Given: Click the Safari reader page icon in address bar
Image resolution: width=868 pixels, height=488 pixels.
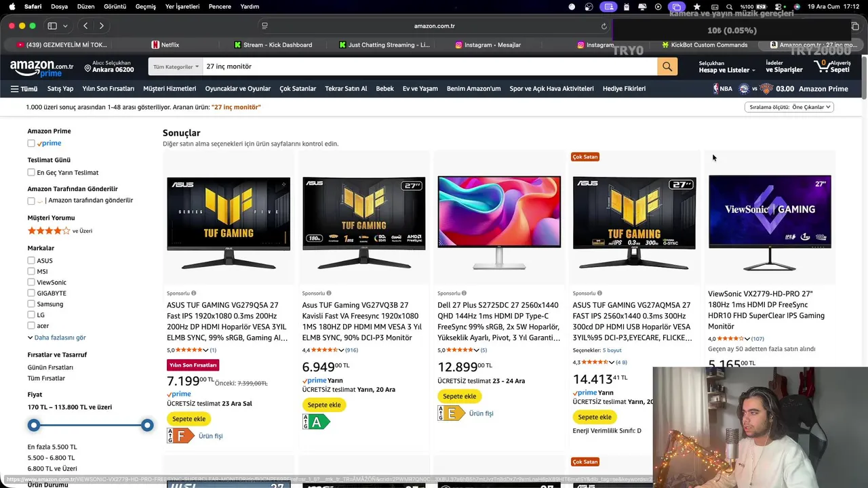Looking at the screenshot, I should tap(264, 26).
